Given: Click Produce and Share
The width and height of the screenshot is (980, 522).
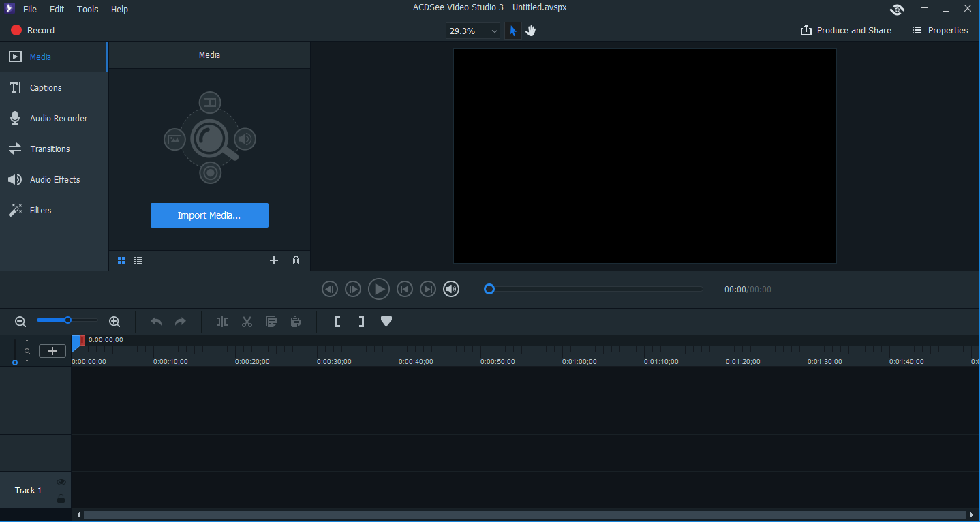Looking at the screenshot, I should pyautogui.click(x=846, y=30).
